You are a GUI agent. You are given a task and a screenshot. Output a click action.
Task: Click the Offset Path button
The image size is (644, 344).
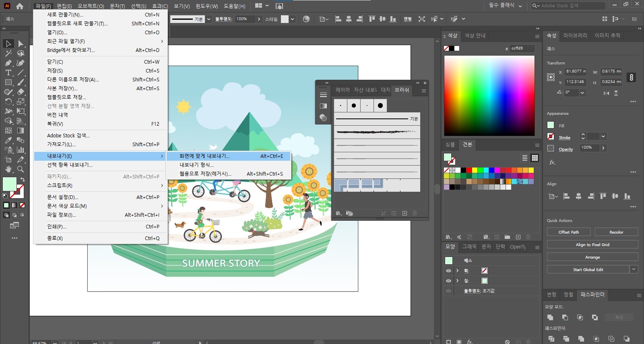coord(568,232)
